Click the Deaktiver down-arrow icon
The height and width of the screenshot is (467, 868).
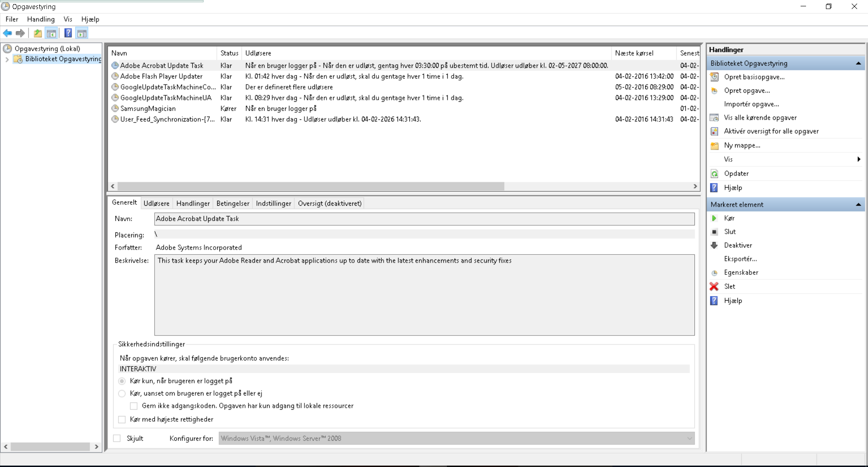coord(714,245)
